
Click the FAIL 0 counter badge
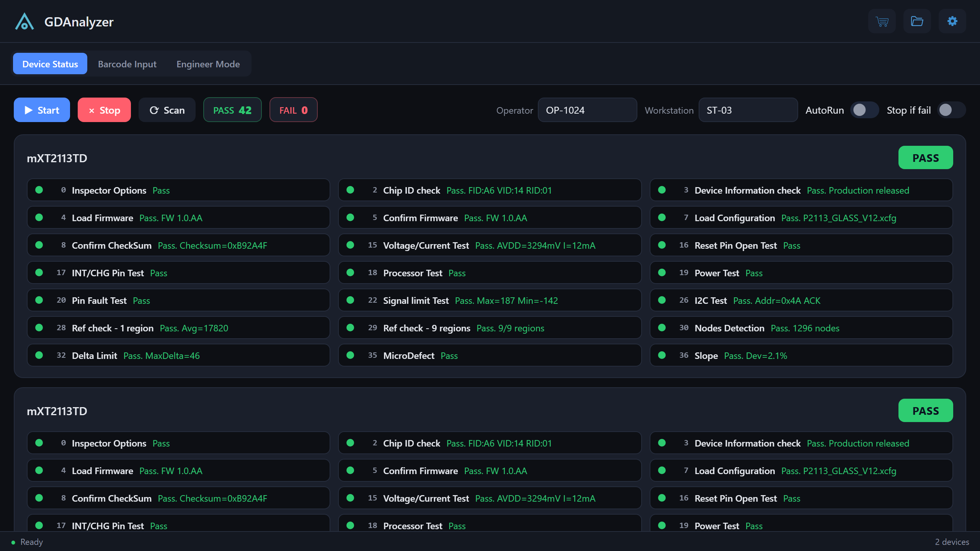294,110
